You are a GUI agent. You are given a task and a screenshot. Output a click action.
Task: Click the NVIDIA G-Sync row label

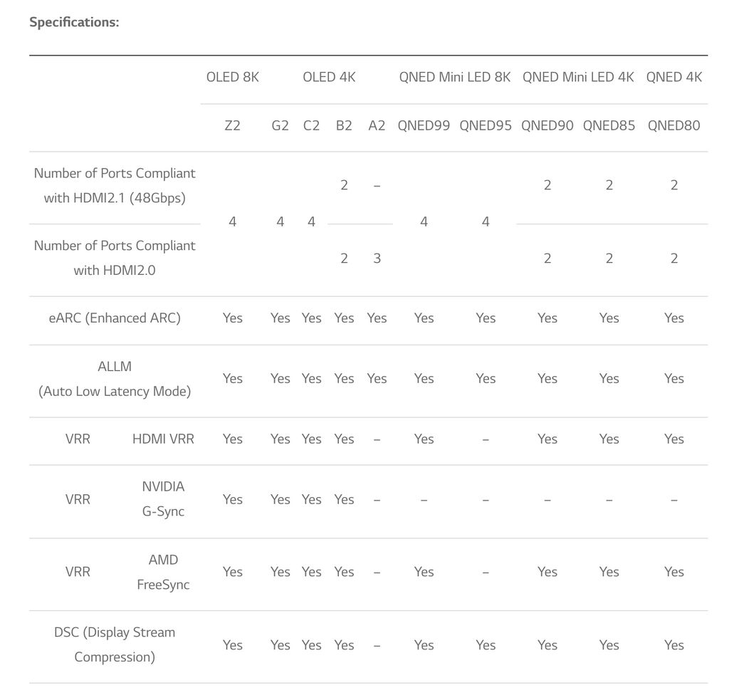point(163,499)
